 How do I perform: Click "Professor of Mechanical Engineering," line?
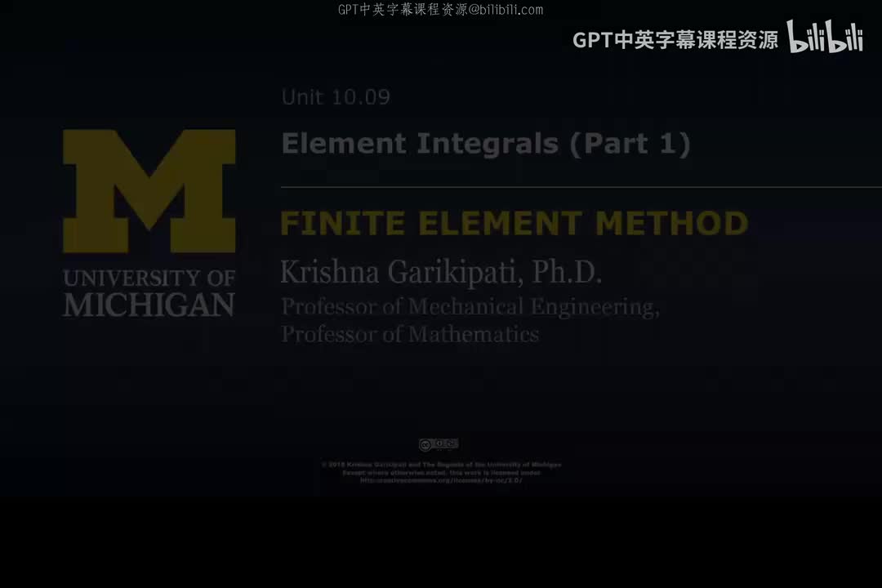click(x=470, y=307)
